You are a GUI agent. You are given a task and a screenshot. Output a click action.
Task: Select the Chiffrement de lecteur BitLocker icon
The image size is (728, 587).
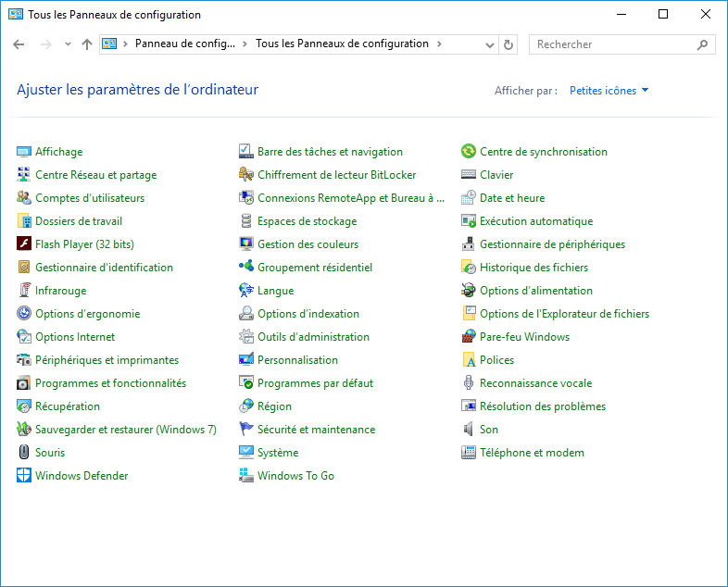[x=246, y=175]
